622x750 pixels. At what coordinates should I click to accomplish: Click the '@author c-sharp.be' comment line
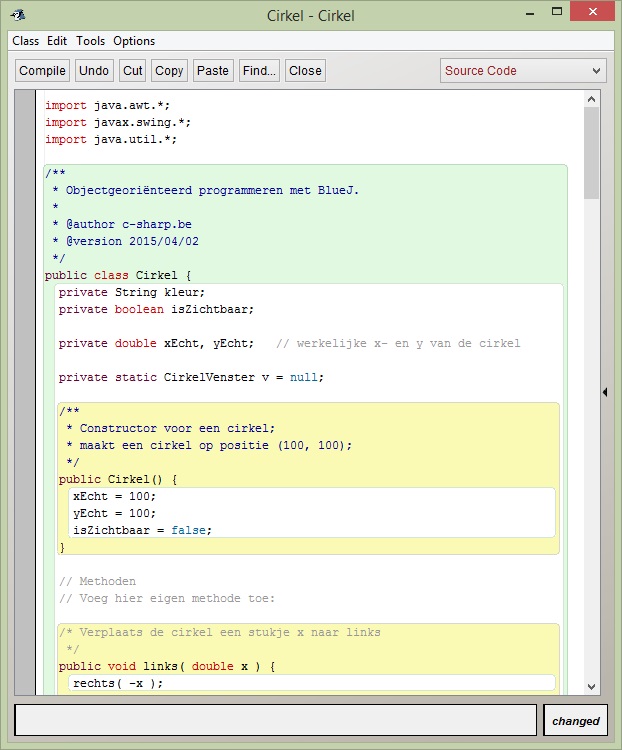coord(122,224)
